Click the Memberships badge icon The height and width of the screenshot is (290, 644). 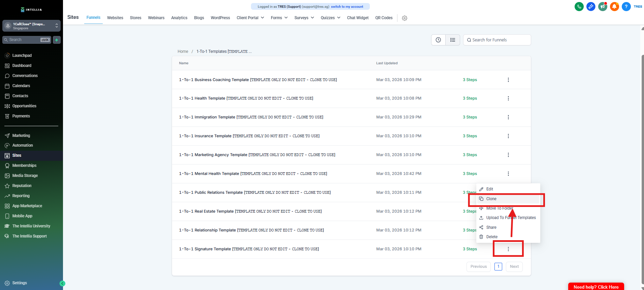click(7, 166)
